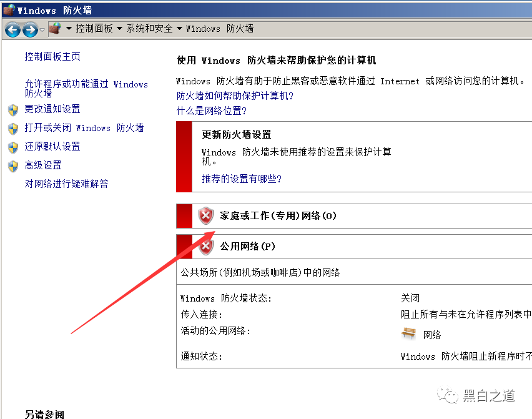Viewport: 532px width, 419px height.
Task: Go to 控制面板 breadcrumb item
Action: [x=94, y=29]
